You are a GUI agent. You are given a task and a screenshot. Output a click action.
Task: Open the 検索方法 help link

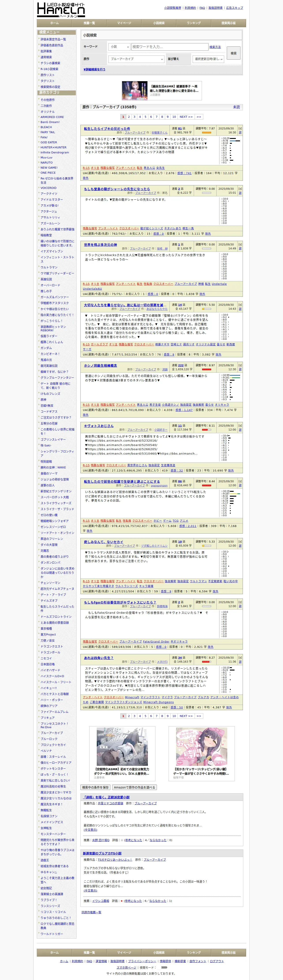pos(215,47)
